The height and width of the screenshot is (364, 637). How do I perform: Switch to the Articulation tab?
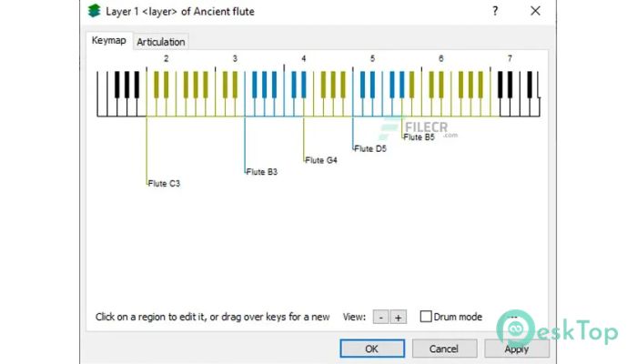[160, 42]
